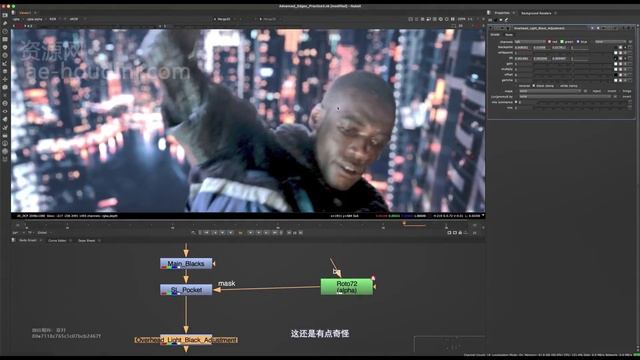Open the Global frame range dropdown
This screenshot has height=360, width=640.
pos(43,233)
